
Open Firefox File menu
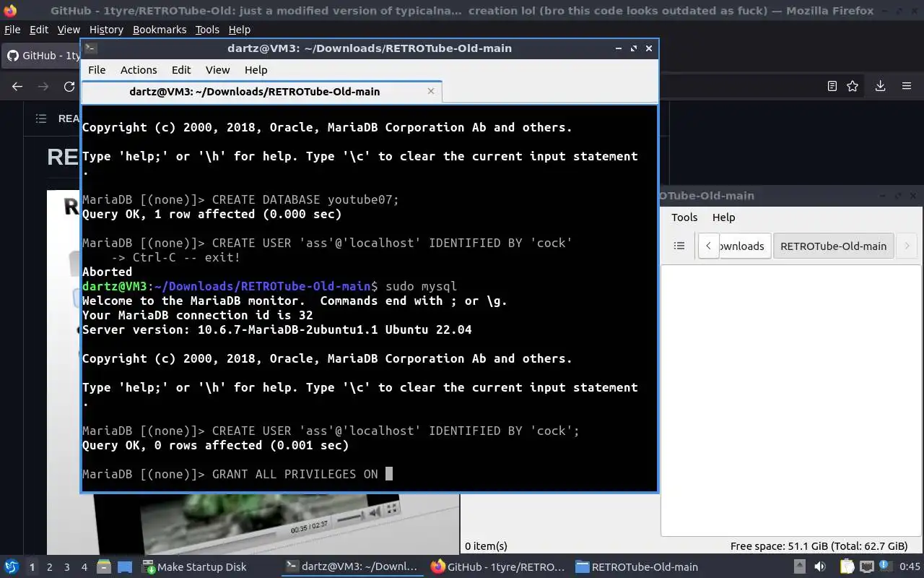(12, 30)
